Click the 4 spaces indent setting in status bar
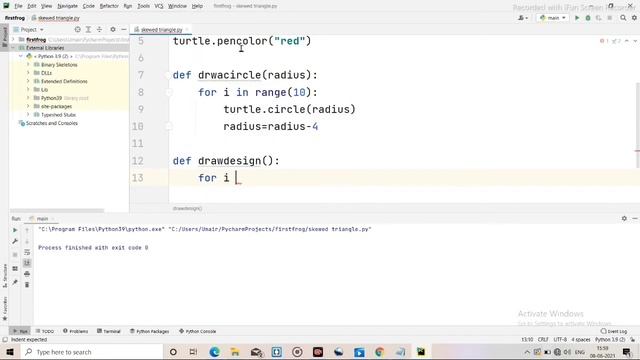Image resolution: width=640 pixels, height=360 pixels. click(580, 340)
